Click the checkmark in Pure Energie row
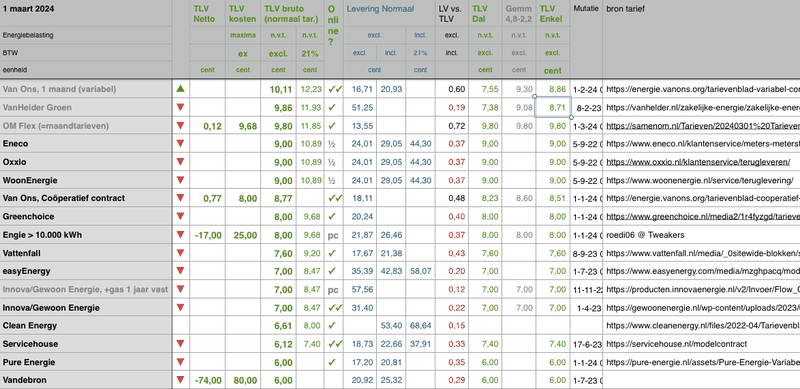 [x=332, y=362]
